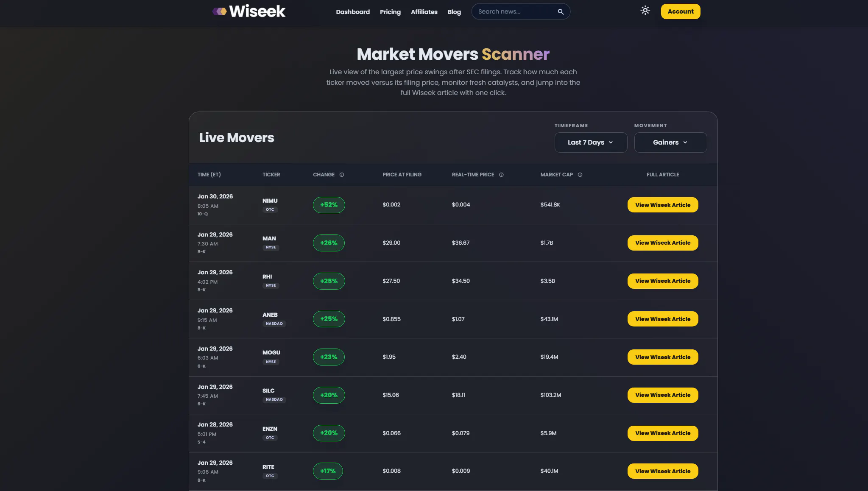Click info icon beside REAL-TIME PRICE header
This screenshot has width=868, height=491.
[501, 175]
